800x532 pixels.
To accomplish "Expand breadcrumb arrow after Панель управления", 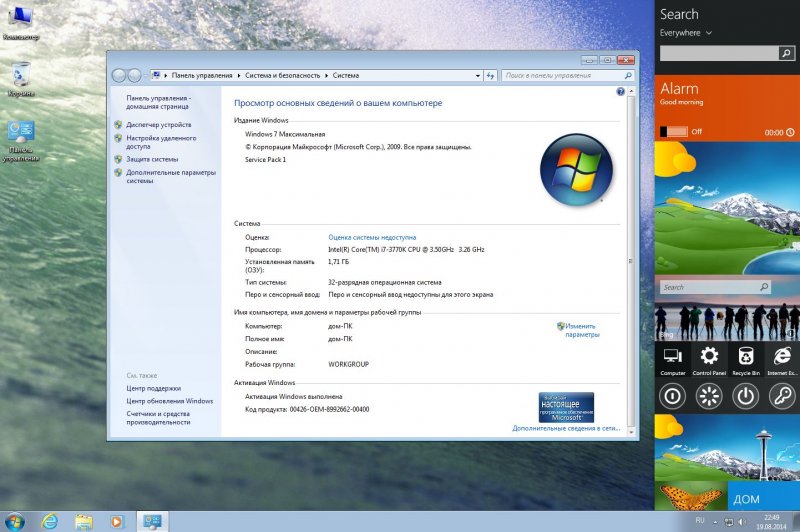I will click(x=239, y=75).
